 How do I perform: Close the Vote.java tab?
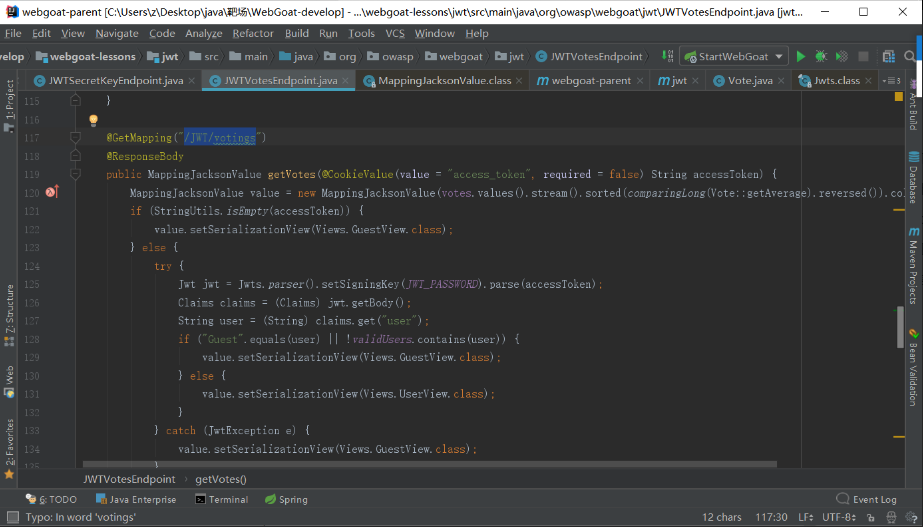click(x=781, y=81)
